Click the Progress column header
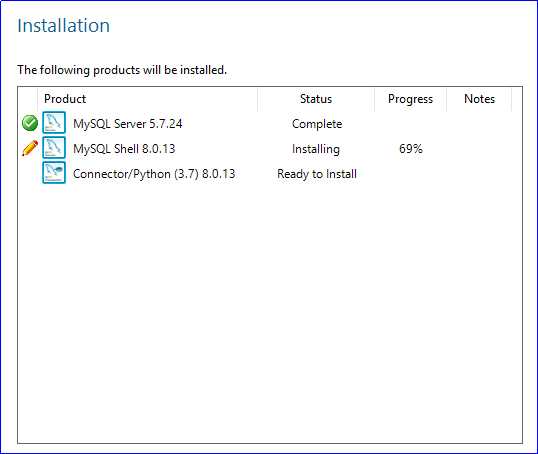 click(410, 99)
